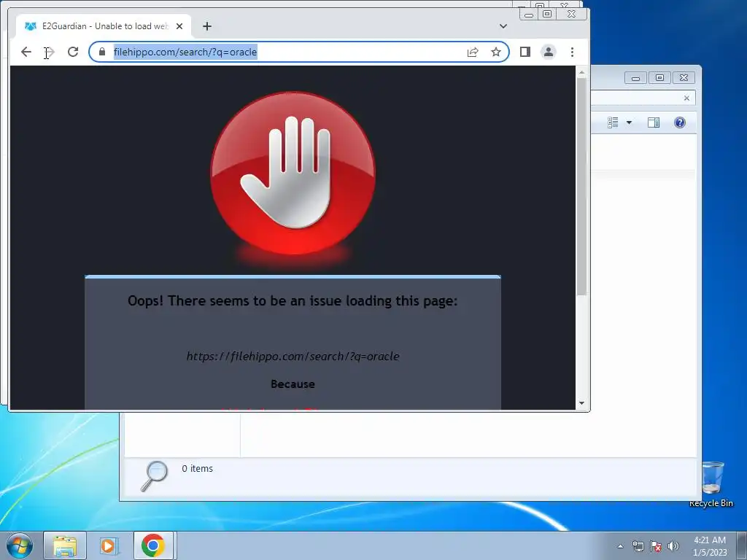
Task: Select the E2Guardian - Unable to load tab
Action: click(x=104, y=26)
